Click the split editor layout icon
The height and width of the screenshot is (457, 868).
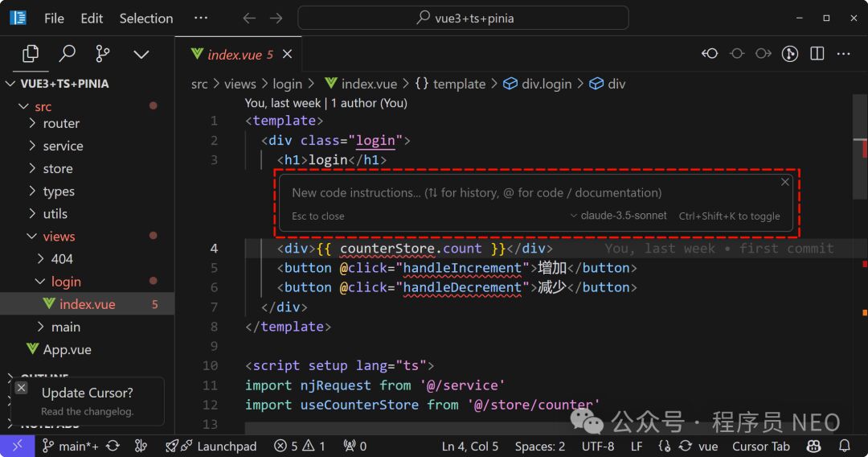click(817, 54)
